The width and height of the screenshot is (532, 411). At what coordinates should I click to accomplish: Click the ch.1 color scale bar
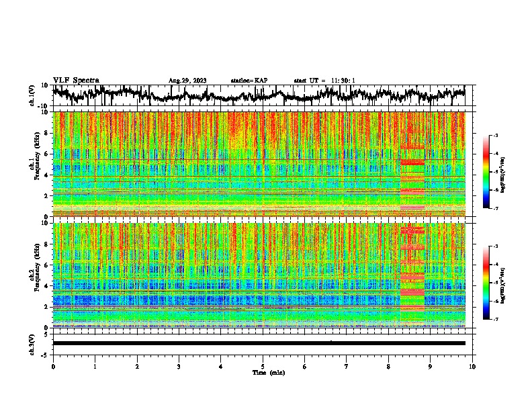point(486,172)
